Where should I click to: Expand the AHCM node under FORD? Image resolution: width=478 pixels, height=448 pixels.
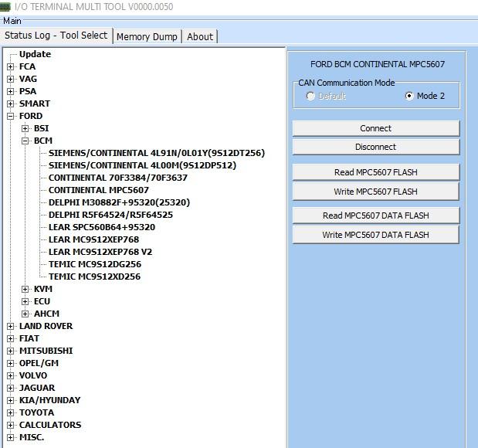pos(25,314)
